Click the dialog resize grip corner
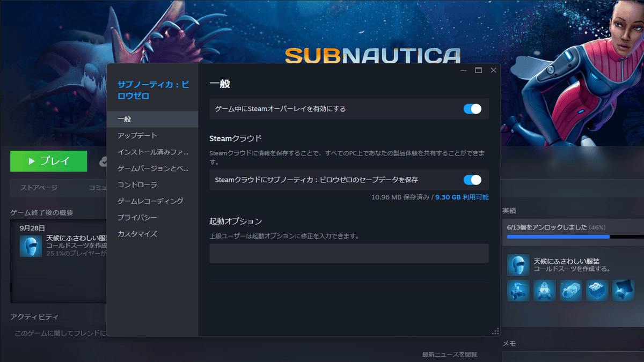The height and width of the screenshot is (362, 644). pyautogui.click(x=496, y=331)
